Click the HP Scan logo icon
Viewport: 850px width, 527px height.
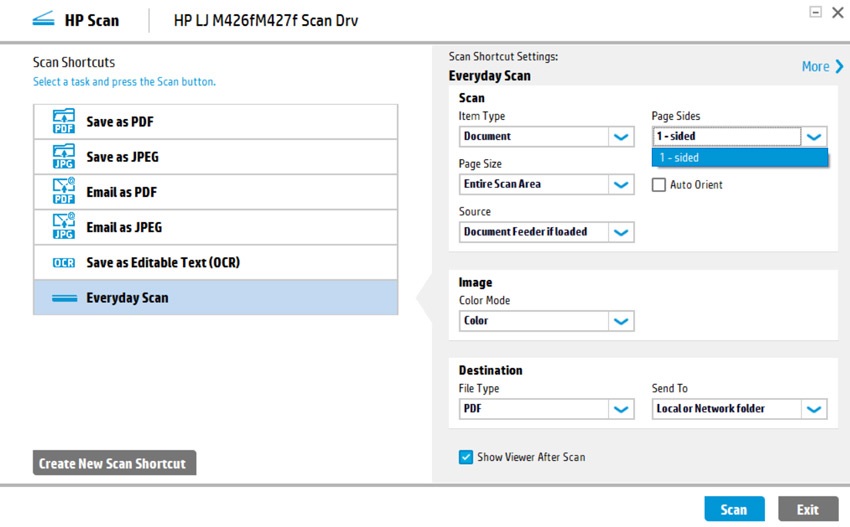pos(44,20)
